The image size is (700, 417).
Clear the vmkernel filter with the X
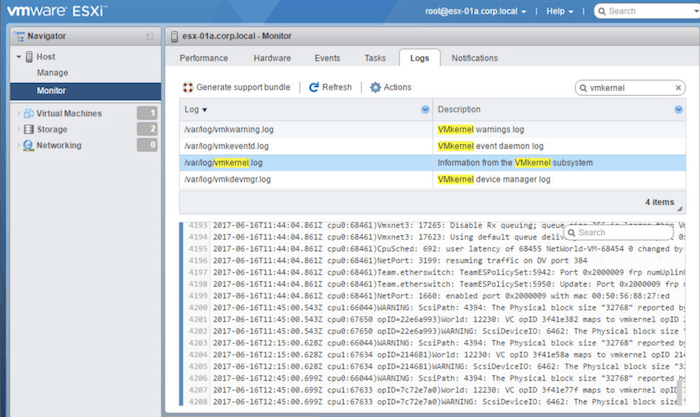[x=678, y=88]
